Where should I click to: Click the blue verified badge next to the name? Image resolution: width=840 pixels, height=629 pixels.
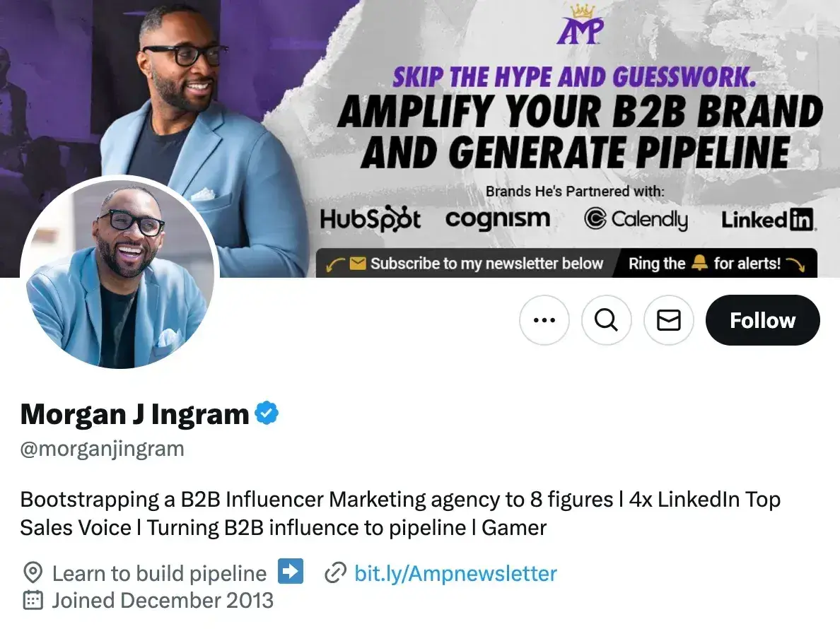[x=265, y=413]
